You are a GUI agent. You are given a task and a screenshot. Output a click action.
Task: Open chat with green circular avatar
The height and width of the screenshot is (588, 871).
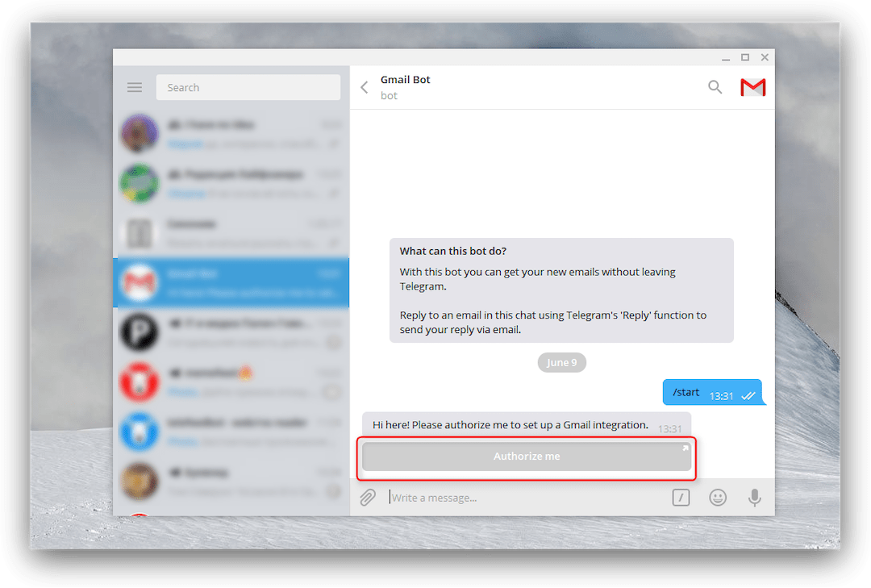(x=231, y=183)
